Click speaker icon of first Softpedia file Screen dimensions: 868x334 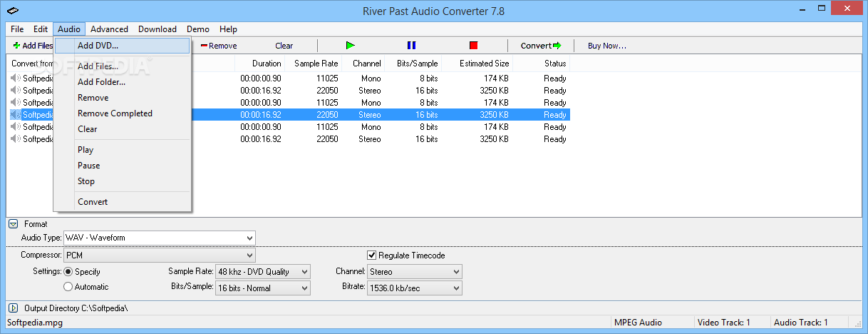(x=16, y=78)
